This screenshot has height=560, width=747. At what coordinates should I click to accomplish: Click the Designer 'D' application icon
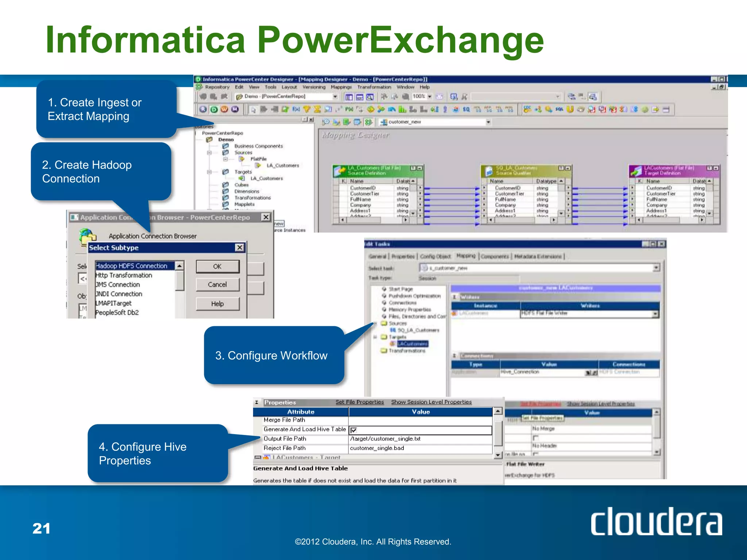coord(214,109)
